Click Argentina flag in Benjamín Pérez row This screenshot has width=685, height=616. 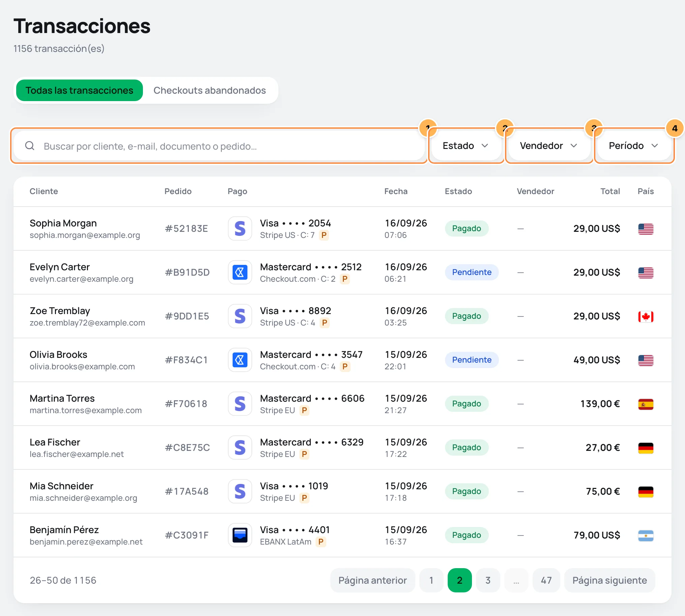tap(645, 535)
